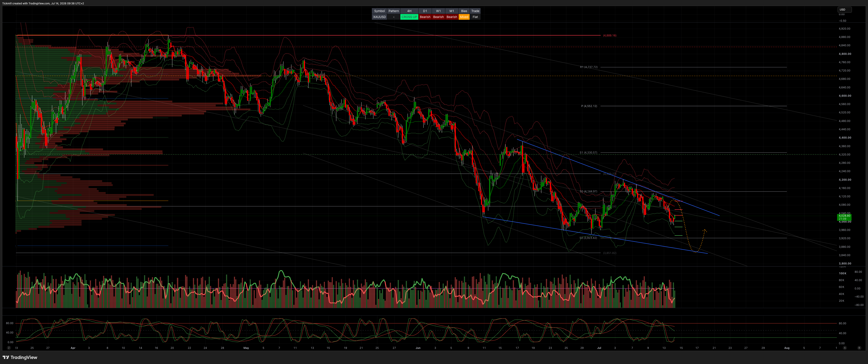Click the Bearish cell under W1
Viewport: 868px width, 364px height.
pyautogui.click(x=438, y=17)
